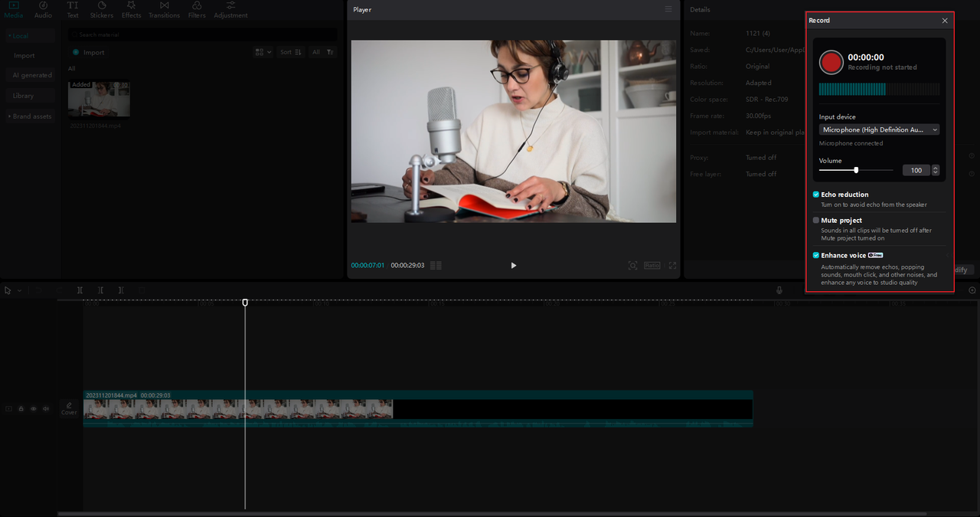The image size is (980, 517).
Task: Click the main track icon on track header
Action: coord(9,409)
